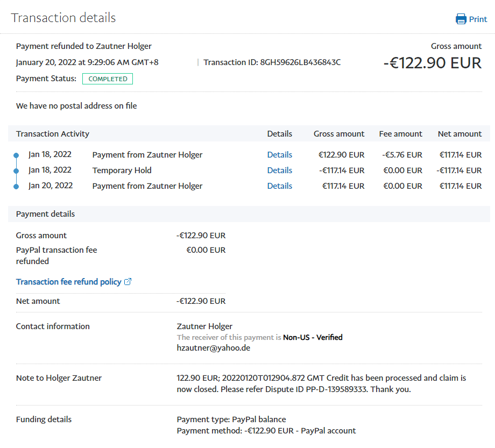The height and width of the screenshot is (448, 495).
Task: Click the printer icon at top right
Action: (x=461, y=19)
